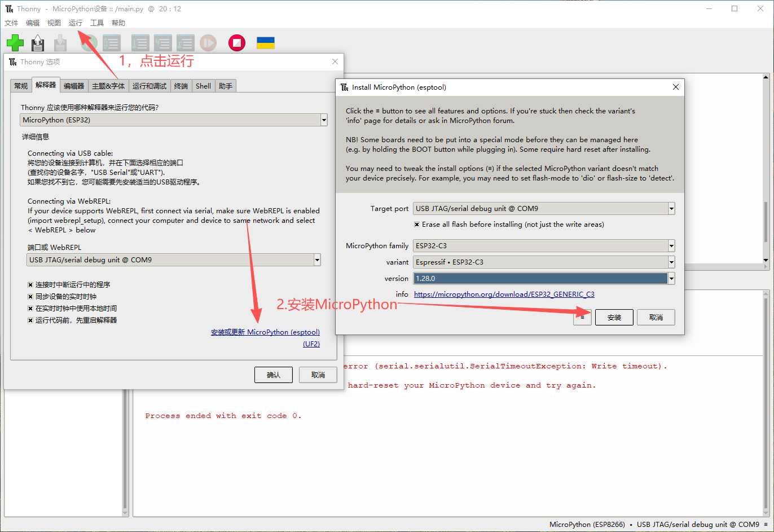
Task: Click 'Process ended with exit code 0.' in Shell
Action: 223,416
